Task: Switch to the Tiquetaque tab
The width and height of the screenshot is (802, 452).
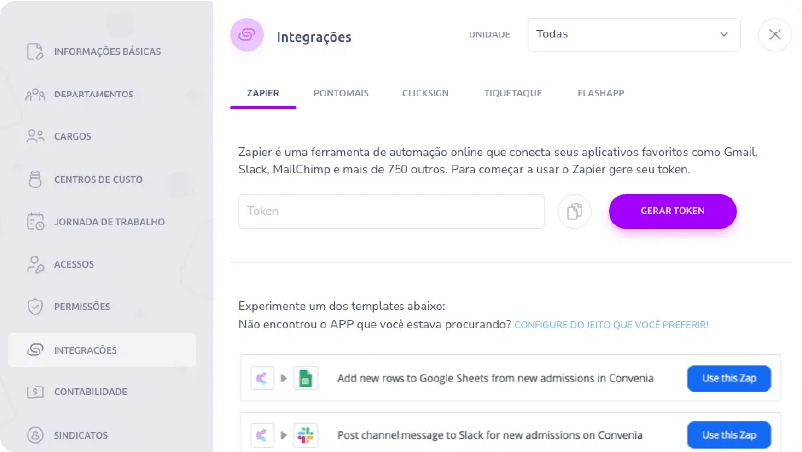Action: pyautogui.click(x=513, y=94)
